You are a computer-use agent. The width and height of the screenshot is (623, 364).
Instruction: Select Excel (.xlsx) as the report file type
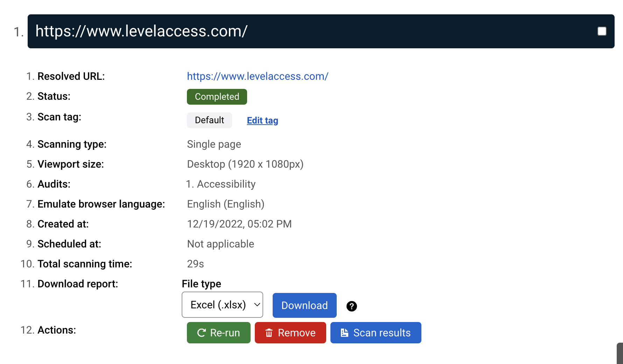218,304
